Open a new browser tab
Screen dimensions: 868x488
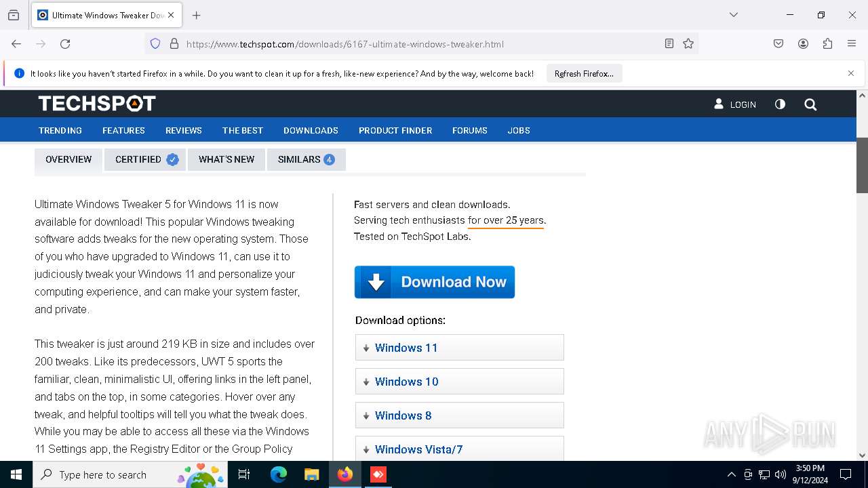(196, 15)
